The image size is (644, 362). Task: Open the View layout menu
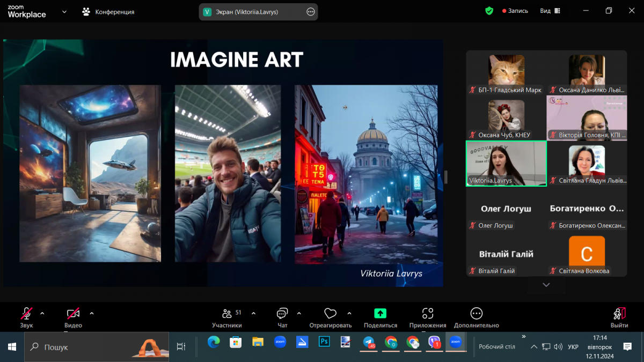pos(550,11)
